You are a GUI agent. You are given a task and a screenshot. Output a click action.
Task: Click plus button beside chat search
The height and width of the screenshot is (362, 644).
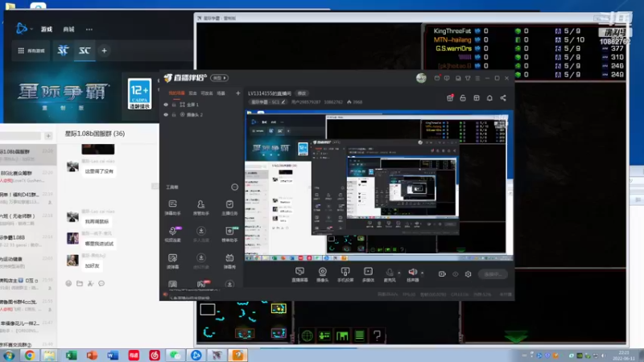[x=48, y=136]
